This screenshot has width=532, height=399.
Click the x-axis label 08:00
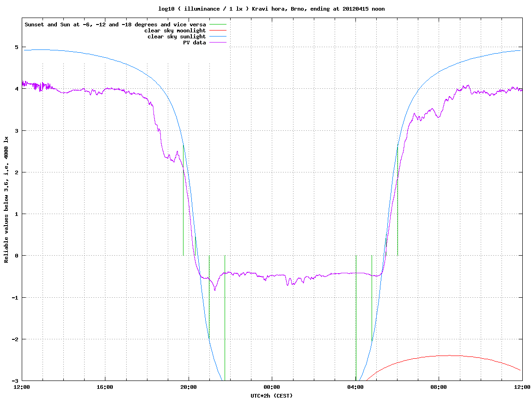click(439, 387)
